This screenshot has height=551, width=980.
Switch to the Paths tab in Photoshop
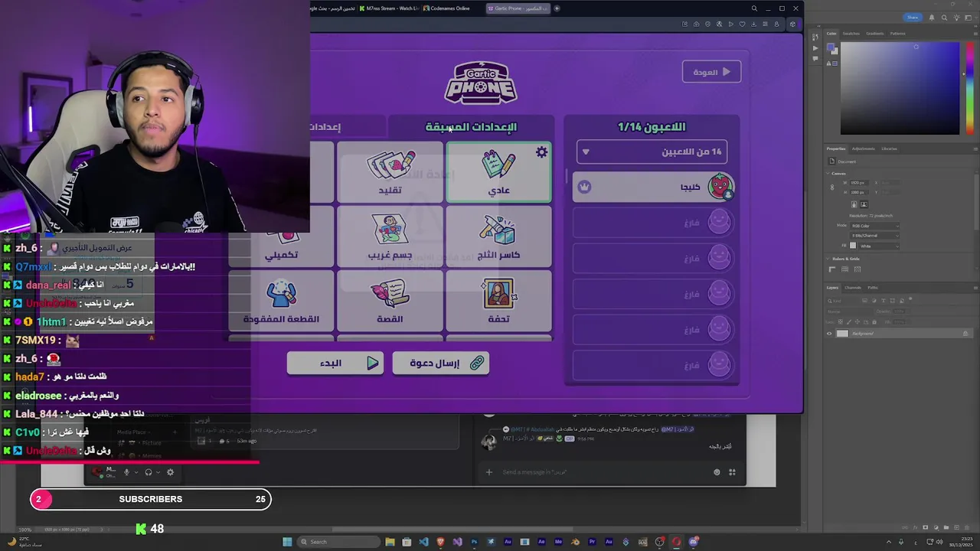pyautogui.click(x=872, y=288)
